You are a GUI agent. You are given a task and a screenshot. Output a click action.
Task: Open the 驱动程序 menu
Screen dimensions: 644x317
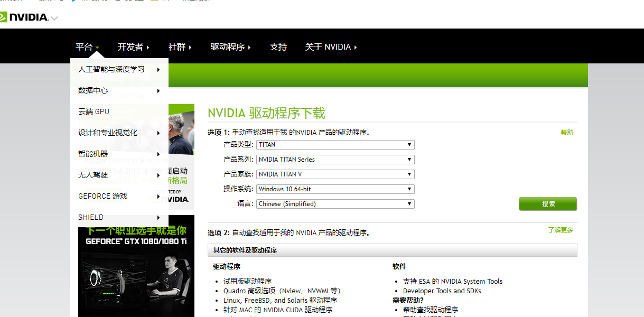point(230,47)
